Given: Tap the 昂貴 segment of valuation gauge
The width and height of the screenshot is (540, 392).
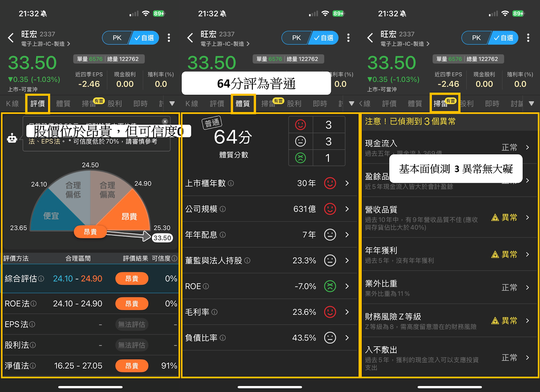Looking at the screenshot, I should [130, 216].
